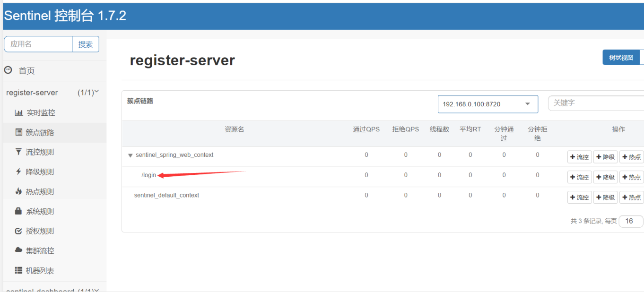Viewport: 644px width, 292px height.
Task: Click the checkmark icon for 授权规则
Action: 19,231
